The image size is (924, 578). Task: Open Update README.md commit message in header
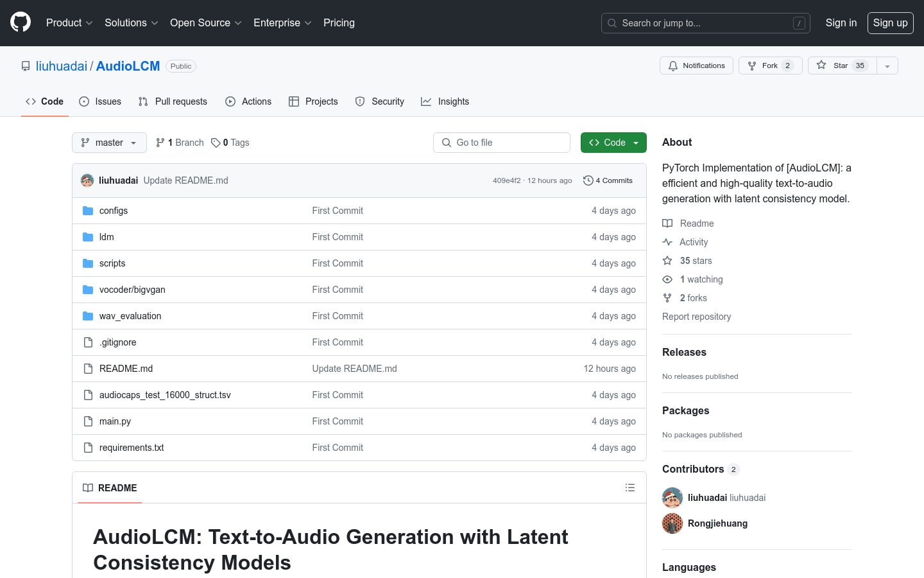[x=186, y=180]
